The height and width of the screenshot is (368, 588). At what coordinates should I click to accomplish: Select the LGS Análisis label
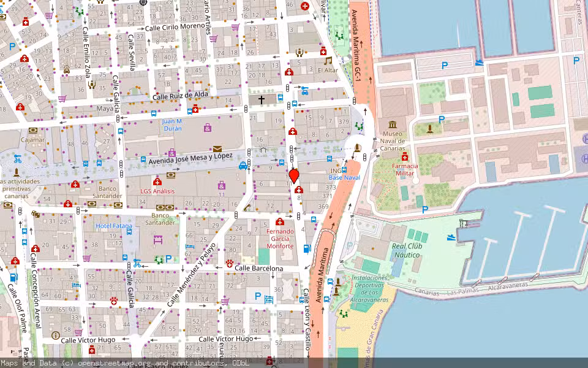[157, 191]
